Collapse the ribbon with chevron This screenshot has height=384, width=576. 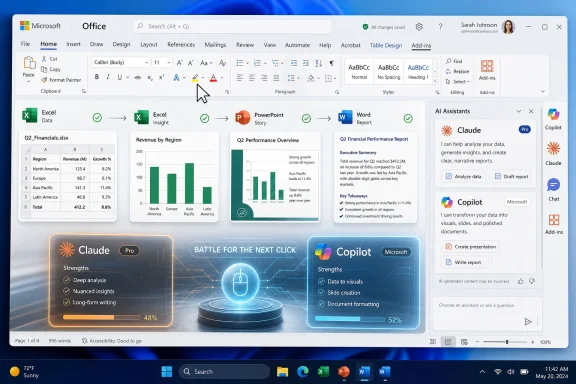point(543,91)
